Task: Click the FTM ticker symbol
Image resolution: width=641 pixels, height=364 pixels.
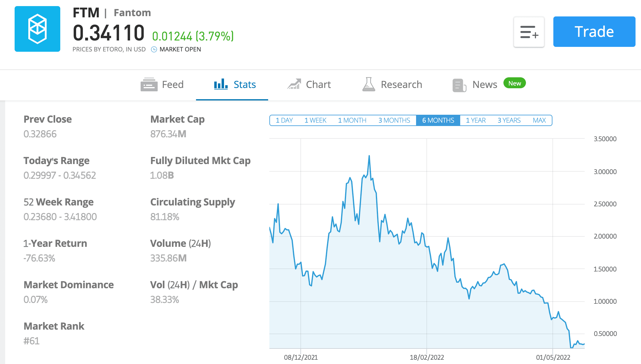Action: coord(86,13)
